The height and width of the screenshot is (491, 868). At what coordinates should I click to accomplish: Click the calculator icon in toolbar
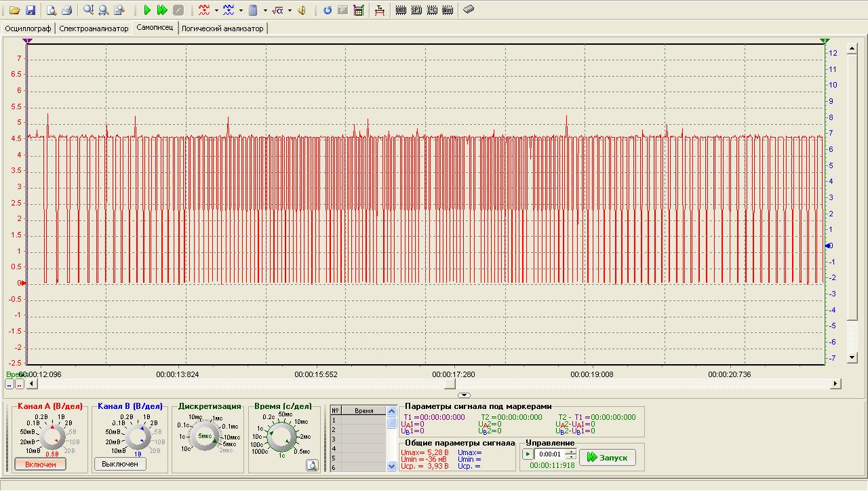(x=253, y=10)
